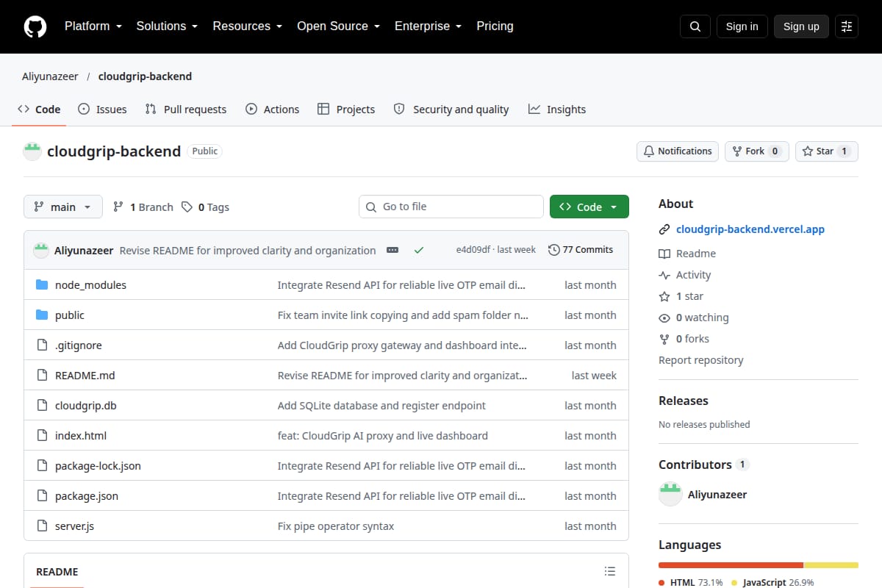
Task: Open the Projects tab
Action: coord(346,110)
